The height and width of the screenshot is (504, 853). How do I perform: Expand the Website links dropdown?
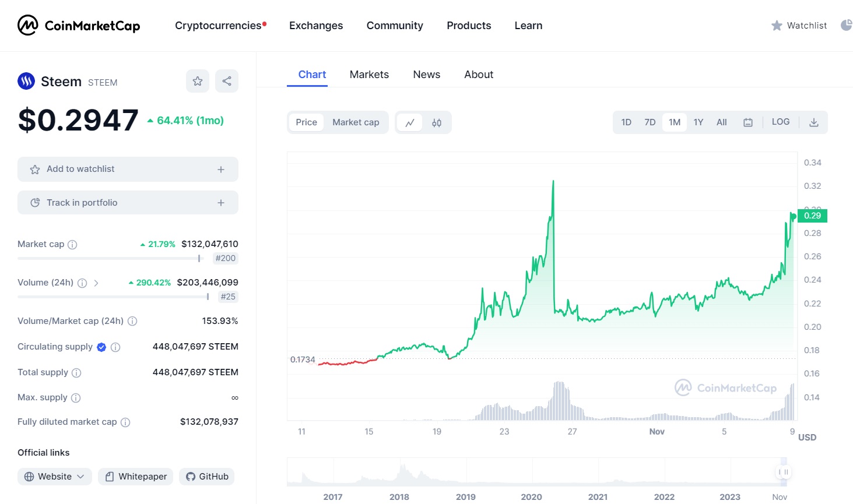(55, 477)
